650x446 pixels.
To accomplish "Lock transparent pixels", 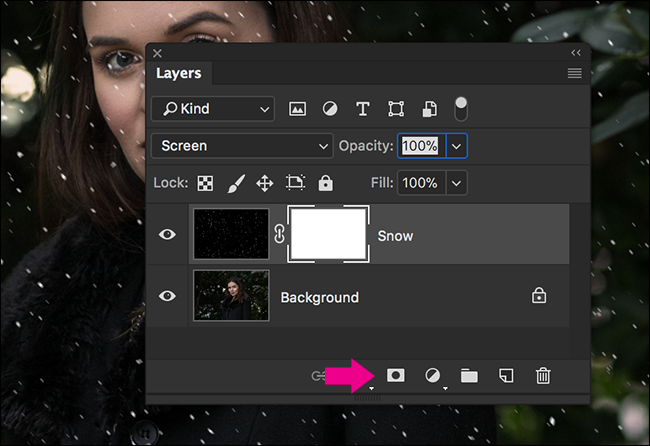I will point(205,183).
